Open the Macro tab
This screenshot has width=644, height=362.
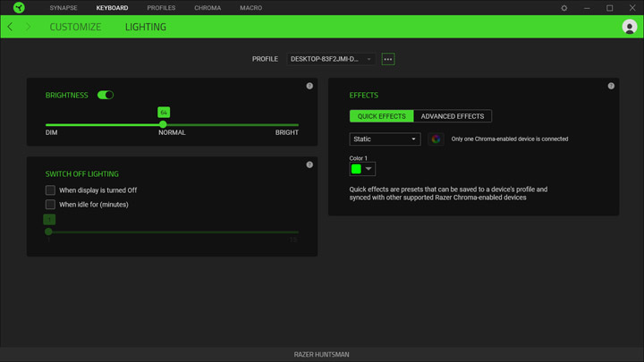tap(251, 8)
